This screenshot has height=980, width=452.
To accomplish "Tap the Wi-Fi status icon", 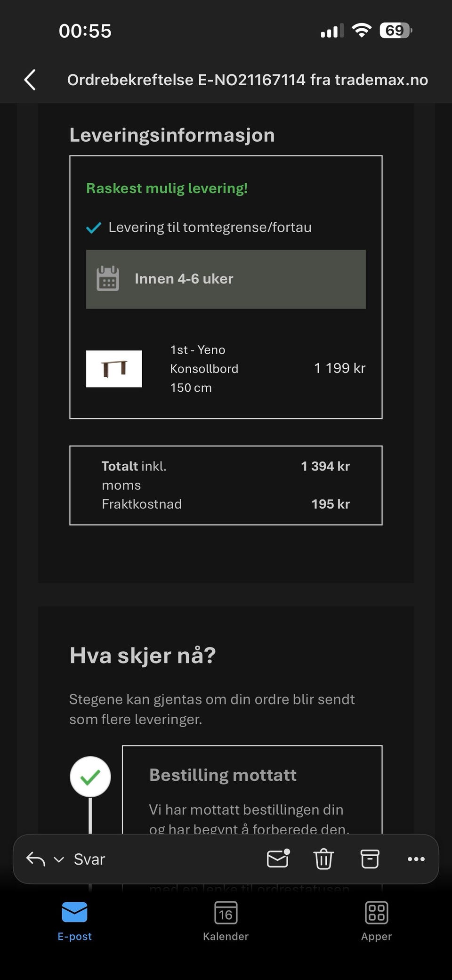I will point(361,31).
